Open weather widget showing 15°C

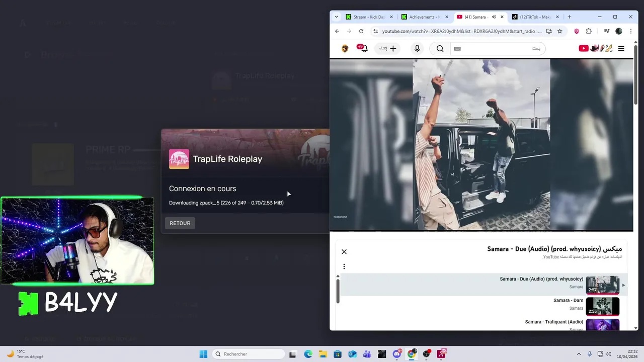coord(25,354)
